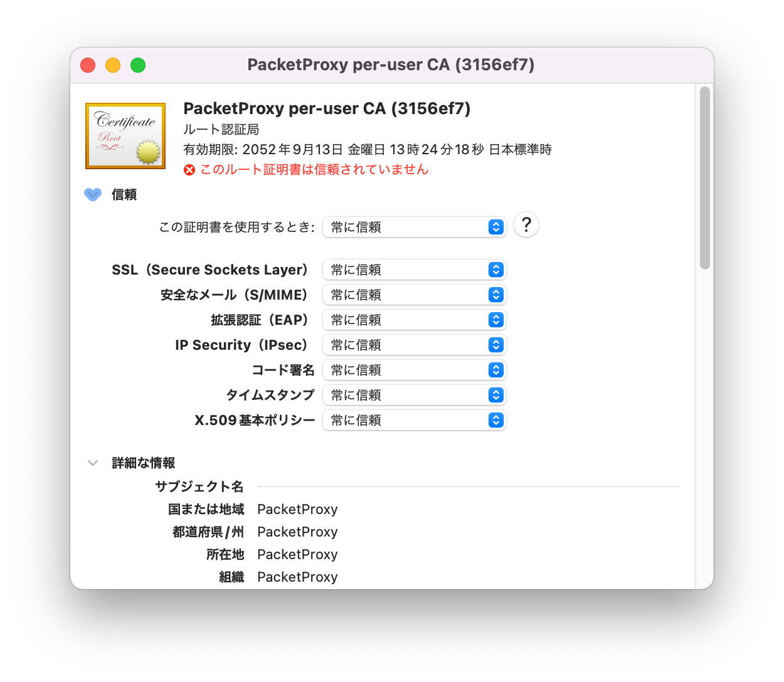Click the 所在地 PacketProxy value
This screenshot has height=682, width=784.
[297, 555]
